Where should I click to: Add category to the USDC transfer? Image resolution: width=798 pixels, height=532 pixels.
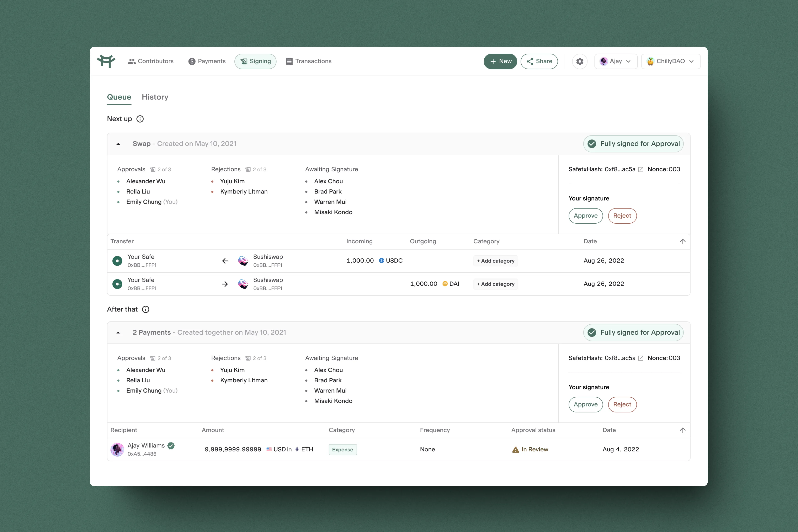pos(495,261)
